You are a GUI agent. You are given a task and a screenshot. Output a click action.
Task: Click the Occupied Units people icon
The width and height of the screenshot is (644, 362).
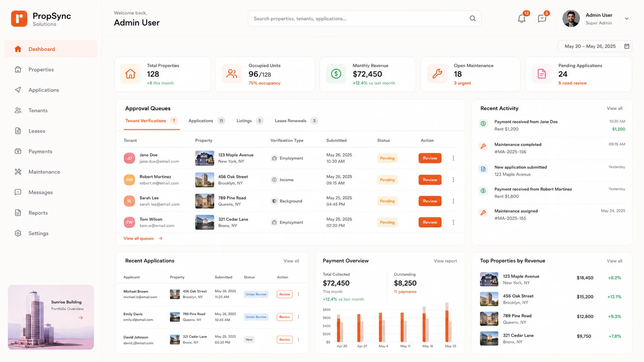[231, 73]
